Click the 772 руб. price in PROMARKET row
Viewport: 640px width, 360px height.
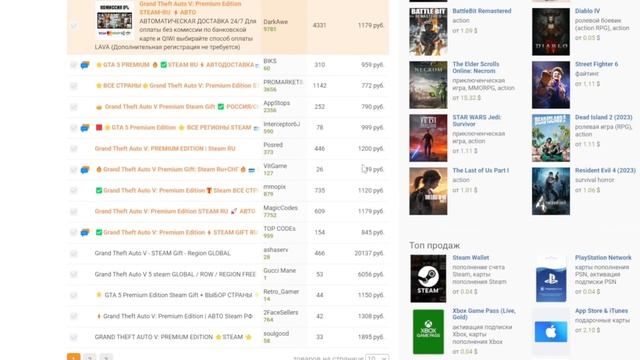(373, 86)
